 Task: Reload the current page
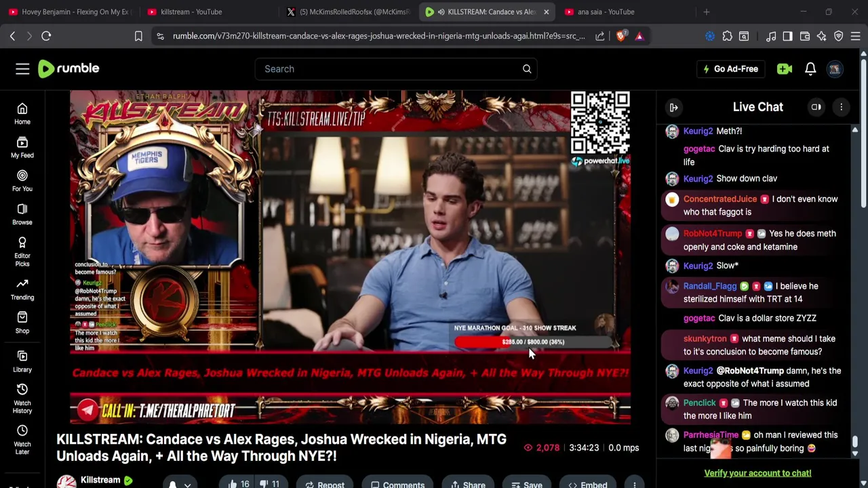click(x=46, y=36)
